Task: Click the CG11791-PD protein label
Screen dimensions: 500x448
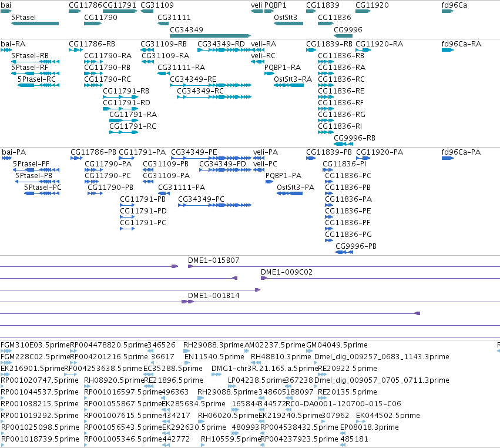Action: [143, 211]
